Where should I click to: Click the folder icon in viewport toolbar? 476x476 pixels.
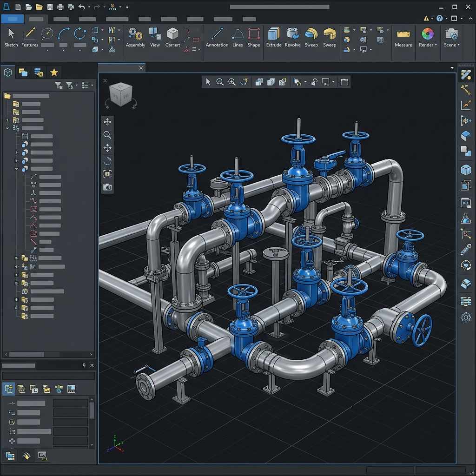pos(344,82)
